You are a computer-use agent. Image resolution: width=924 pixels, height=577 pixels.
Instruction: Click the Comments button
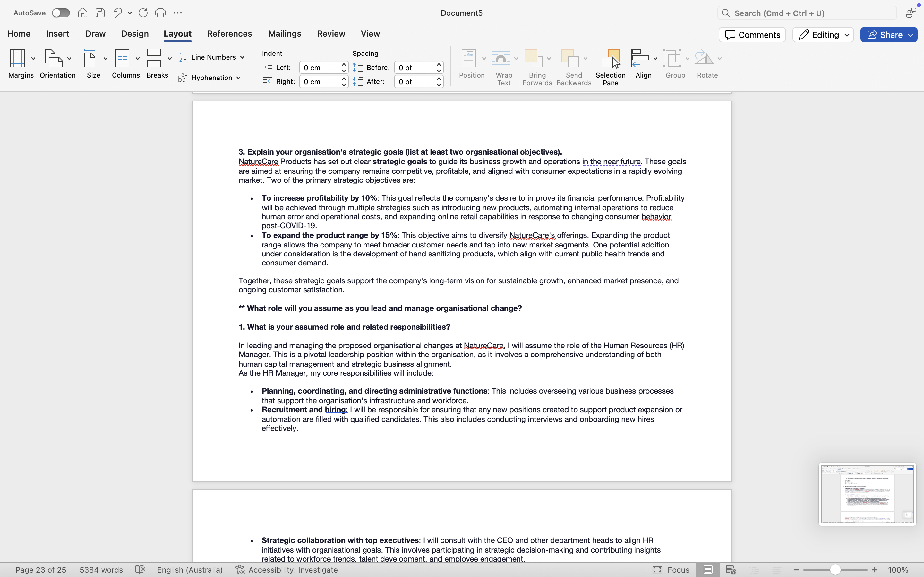(x=752, y=35)
